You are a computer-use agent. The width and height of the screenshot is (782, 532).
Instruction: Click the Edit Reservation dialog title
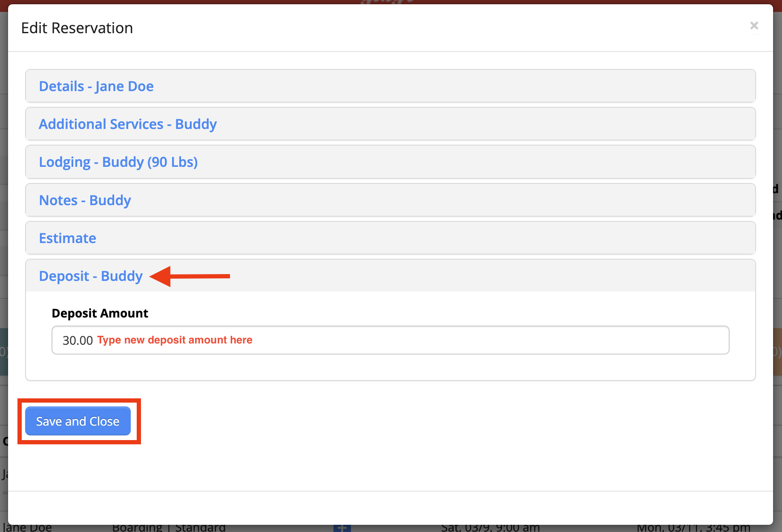77,28
